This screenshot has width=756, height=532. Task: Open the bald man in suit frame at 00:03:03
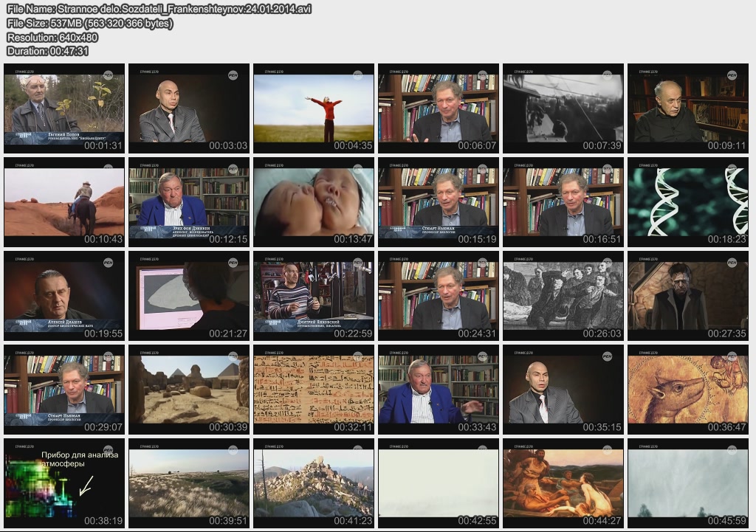pos(189,108)
